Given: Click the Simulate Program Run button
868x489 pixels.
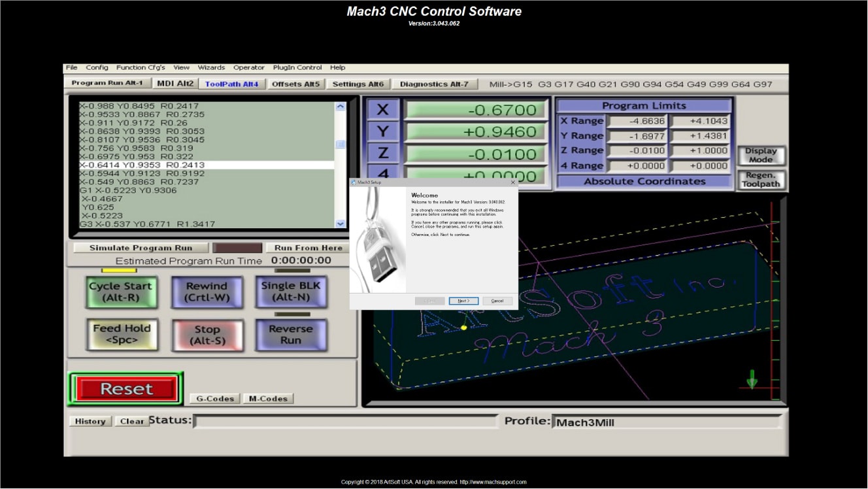Looking at the screenshot, I should (x=141, y=248).
